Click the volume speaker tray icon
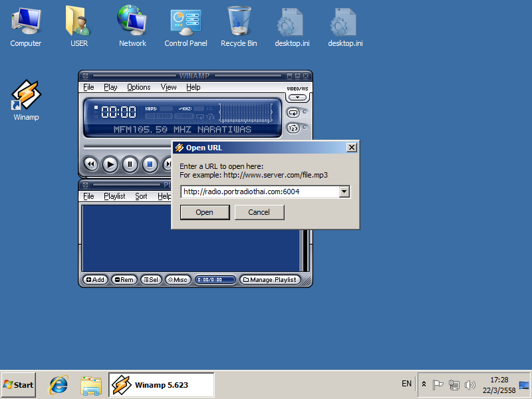 pyautogui.click(x=470, y=385)
